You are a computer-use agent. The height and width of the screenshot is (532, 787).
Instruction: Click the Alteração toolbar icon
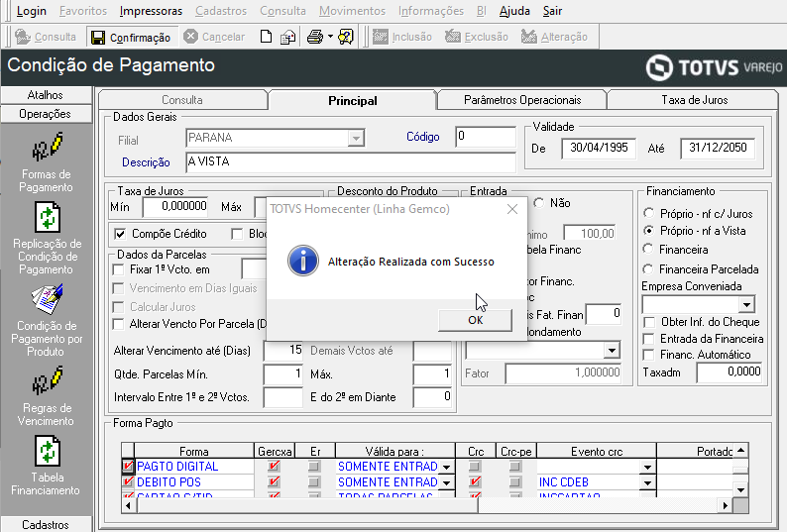529,37
